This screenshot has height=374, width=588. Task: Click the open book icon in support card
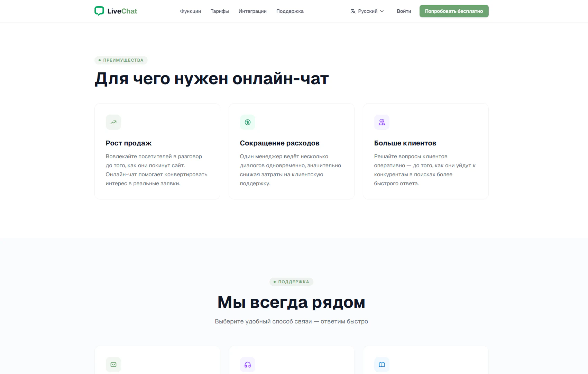coord(382,365)
